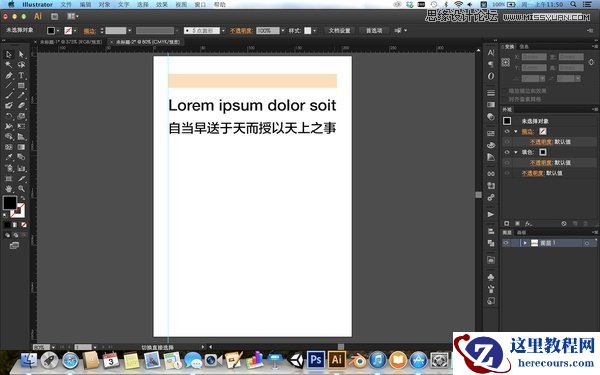Open the Character panel icon in dock

[491, 52]
